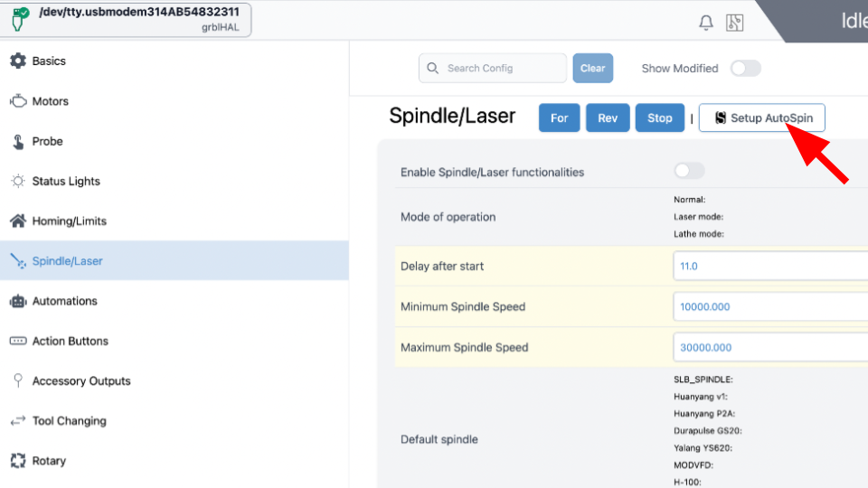Click the AutoSpin logo icon

[x=721, y=117]
